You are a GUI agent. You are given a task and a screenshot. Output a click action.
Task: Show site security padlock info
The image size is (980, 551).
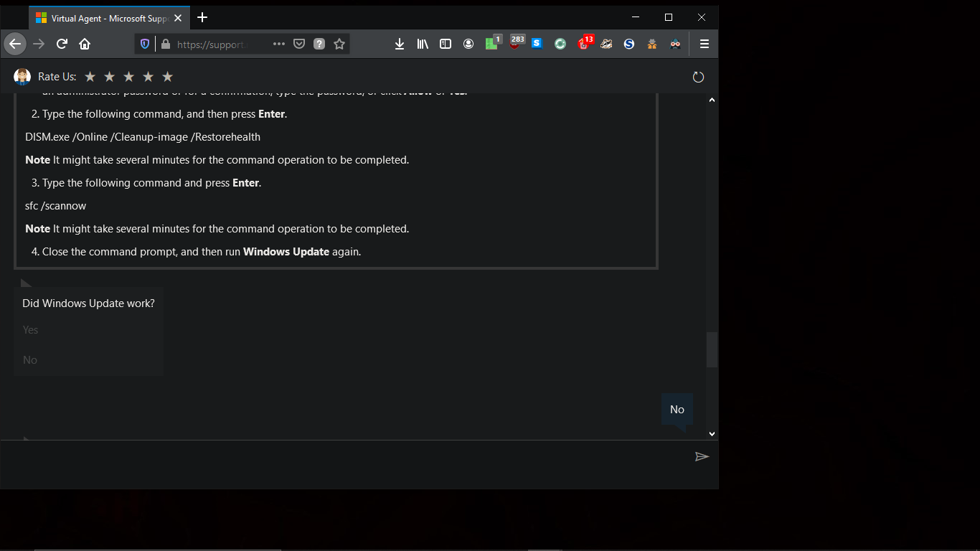pos(166,44)
